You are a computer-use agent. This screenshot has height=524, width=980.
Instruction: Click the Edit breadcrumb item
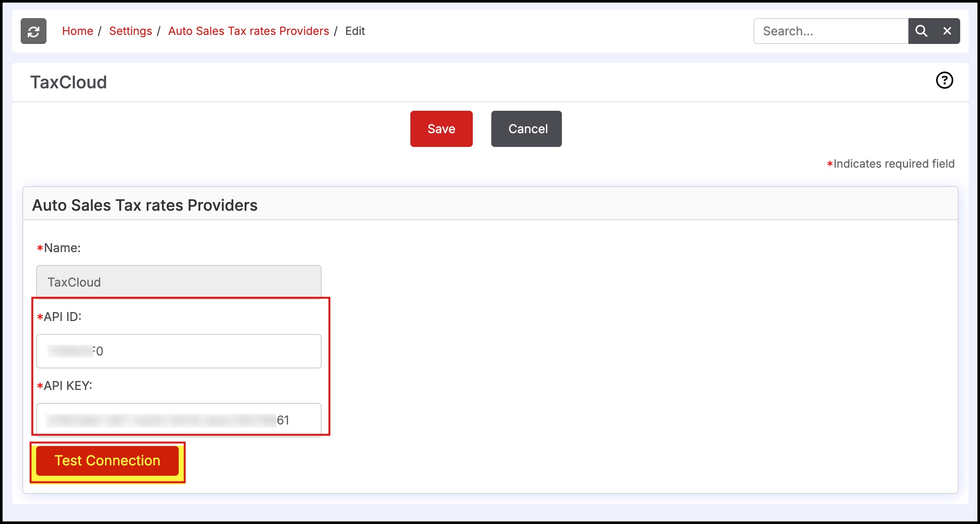click(x=355, y=31)
